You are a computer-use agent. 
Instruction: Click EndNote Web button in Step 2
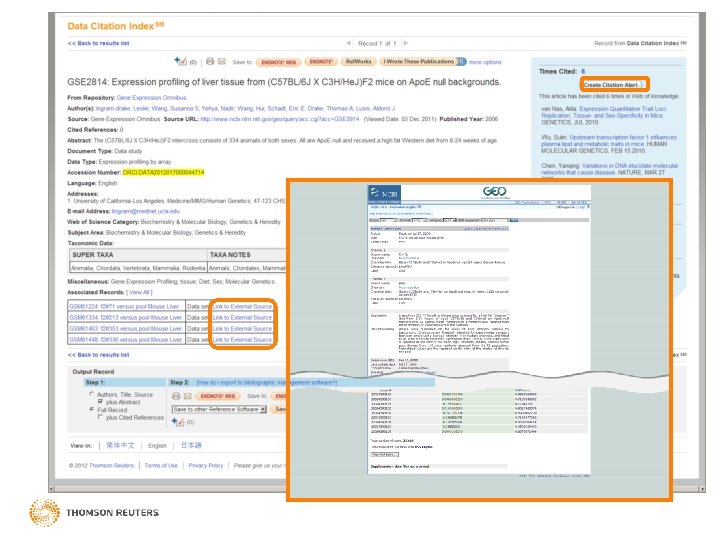click(218, 396)
